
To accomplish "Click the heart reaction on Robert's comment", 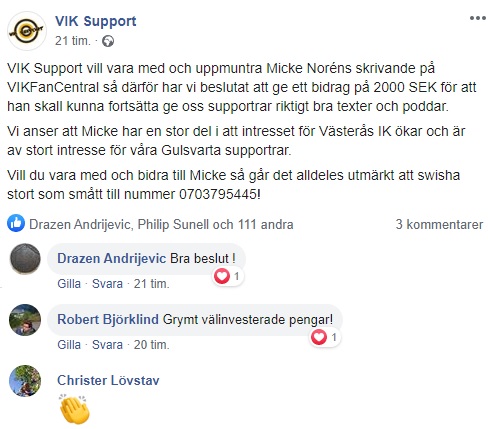I will click(x=319, y=337).
